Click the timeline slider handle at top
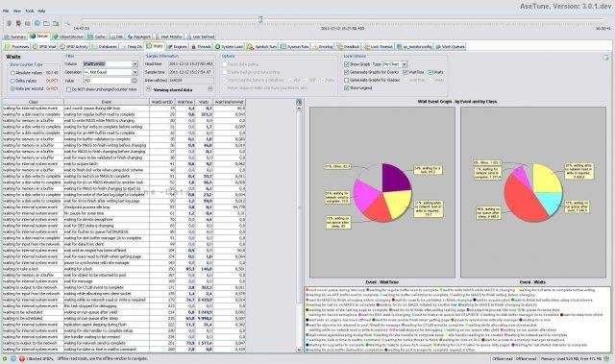The width and height of the screenshot is (615, 364). click(x=260, y=19)
